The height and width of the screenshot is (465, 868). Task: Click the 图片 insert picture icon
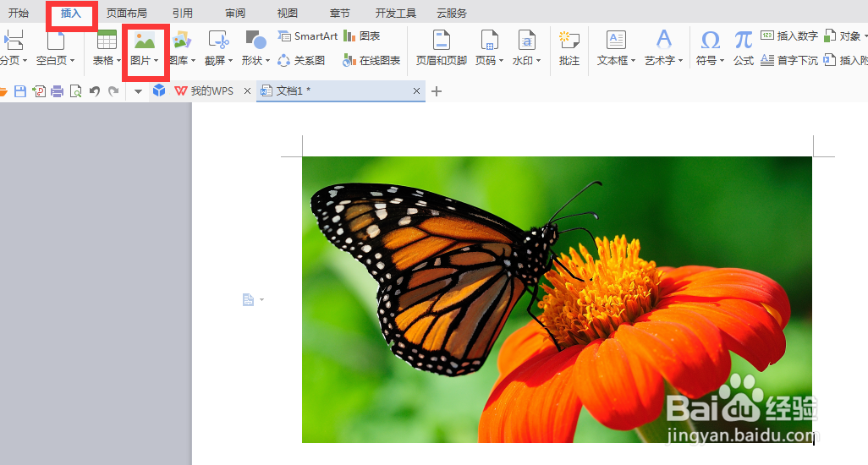point(145,41)
